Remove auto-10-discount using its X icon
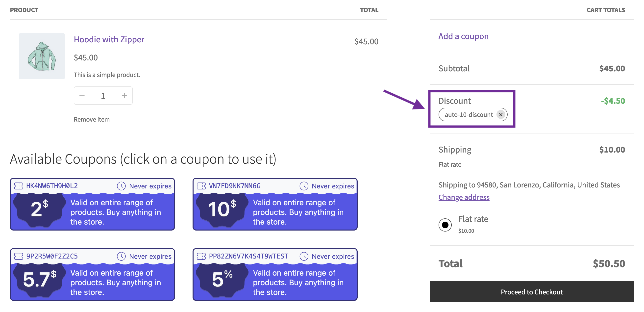 (501, 115)
